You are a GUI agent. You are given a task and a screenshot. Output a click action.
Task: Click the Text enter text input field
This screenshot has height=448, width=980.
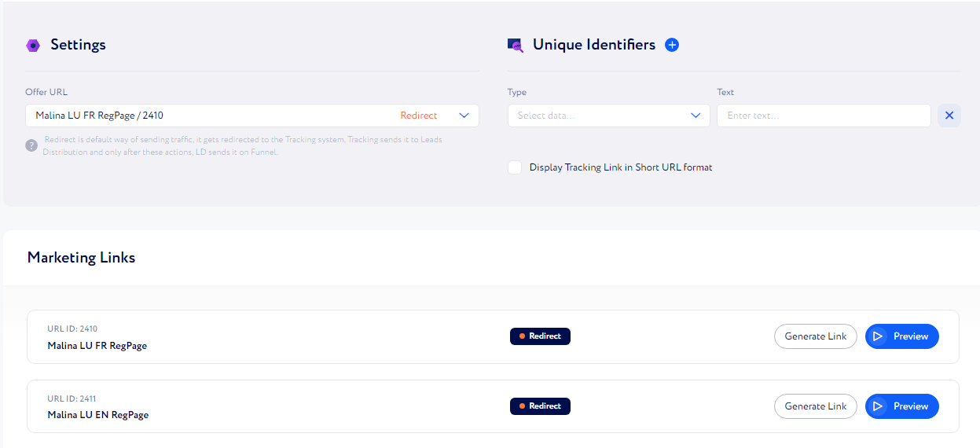click(x=824, y=116)
